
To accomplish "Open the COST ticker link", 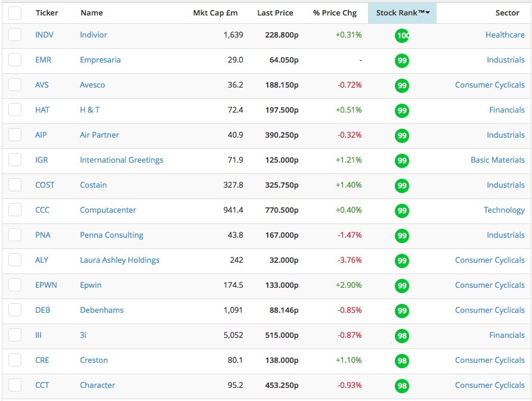I will [x=45, y=185].
